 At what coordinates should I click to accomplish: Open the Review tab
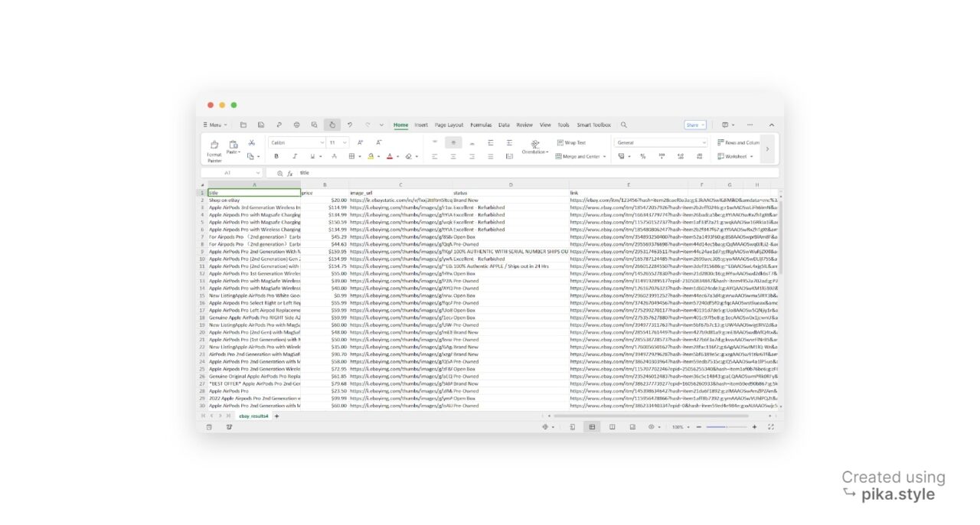point(524,125)
